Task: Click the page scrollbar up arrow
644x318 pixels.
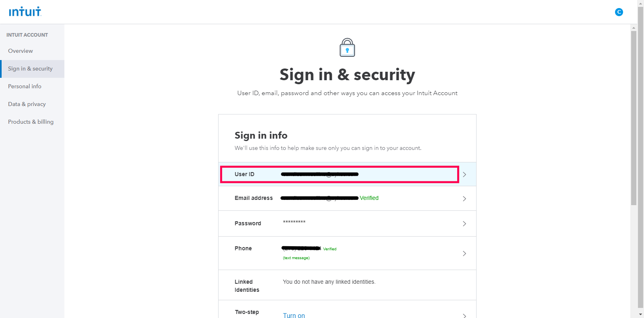Action: click(640, 3)
